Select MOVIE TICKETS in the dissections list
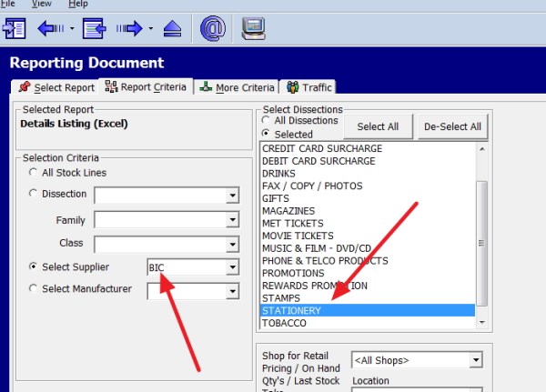This screenshot has width=546, height=392. coord(368,236)
